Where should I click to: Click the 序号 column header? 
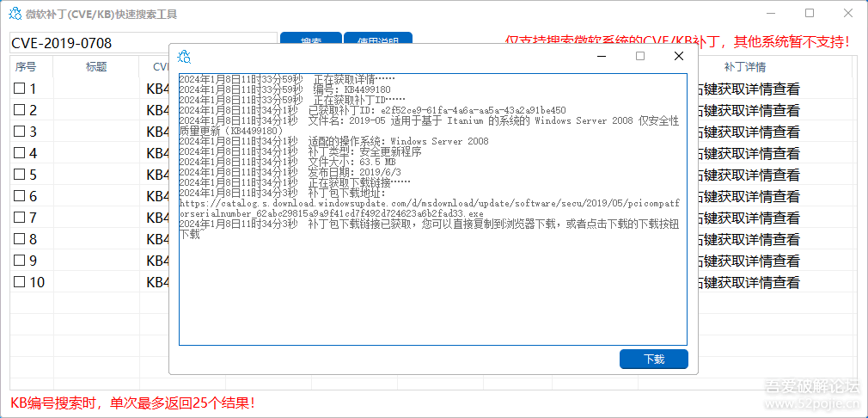pyautogui.click(x=26, y=67)
